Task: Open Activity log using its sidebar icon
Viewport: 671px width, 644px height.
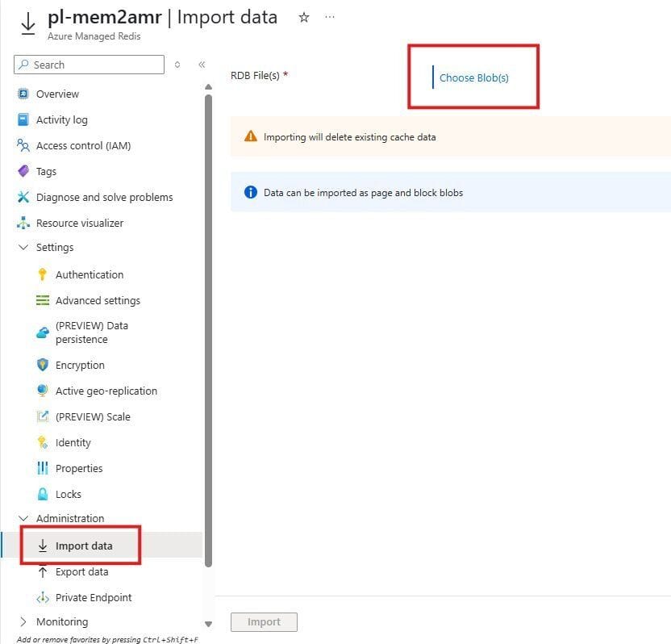Action: (24, 119)
